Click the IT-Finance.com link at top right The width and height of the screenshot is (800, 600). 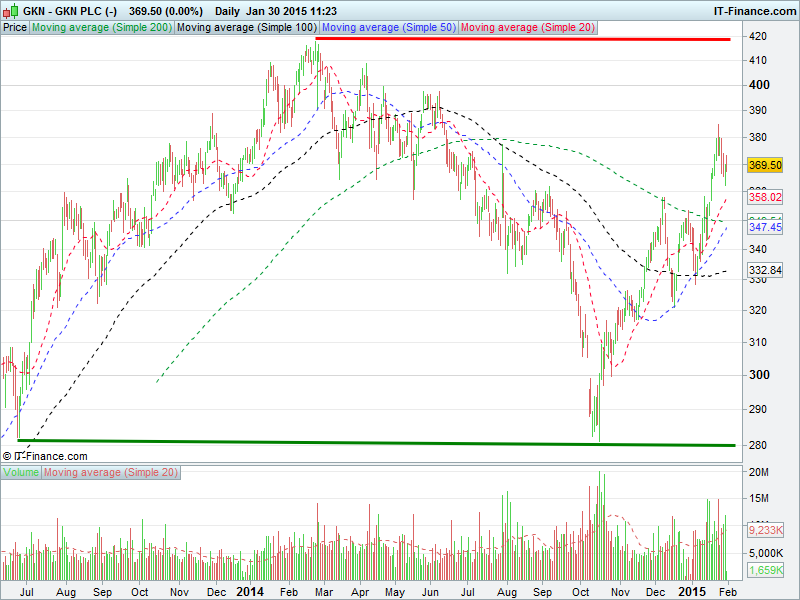(754, 10)
